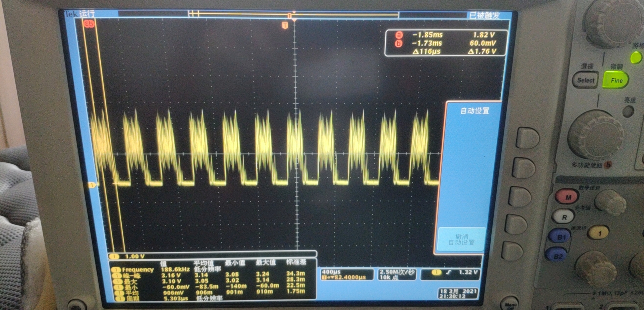Viewport: 644px width, 310px height.
Task: Push the round 亮度 intensity button
Action: [x=628, y=112]
